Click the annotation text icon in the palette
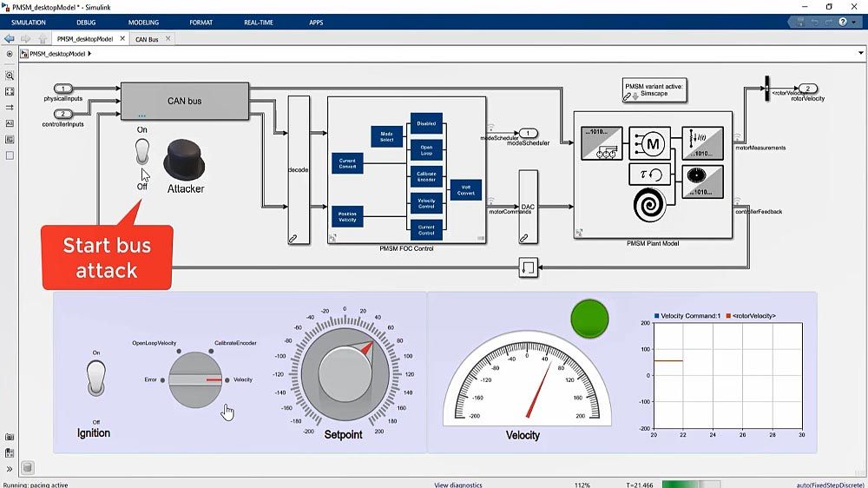The image size is (868, 488). (10, 123)
